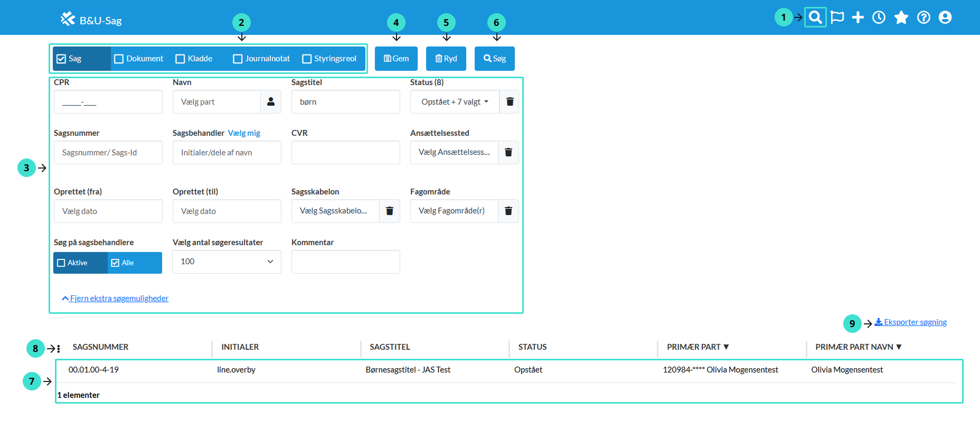The image size is (980, 438).
Task: Click the magnifying glass search icon in header
Action: click(815, 17)
